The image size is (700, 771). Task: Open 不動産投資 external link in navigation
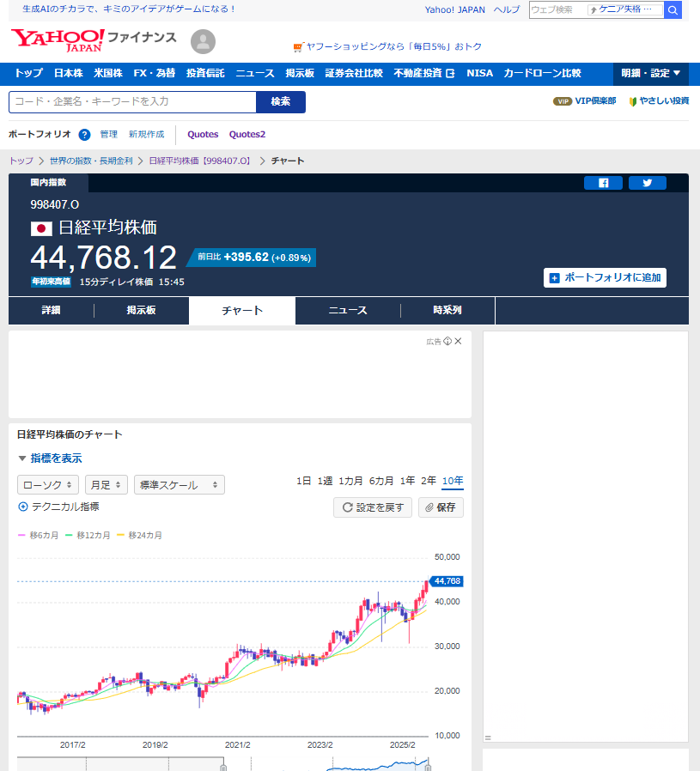pos(424,74)
